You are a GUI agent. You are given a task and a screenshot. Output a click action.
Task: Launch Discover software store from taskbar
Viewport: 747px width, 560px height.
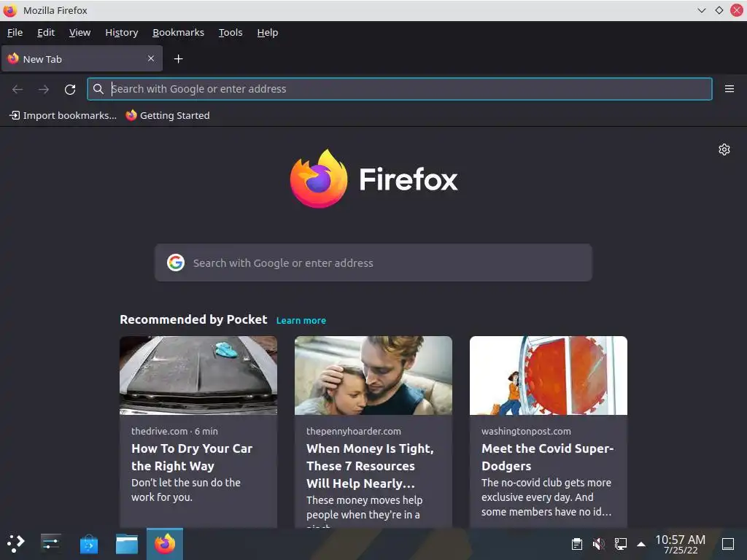88,544
